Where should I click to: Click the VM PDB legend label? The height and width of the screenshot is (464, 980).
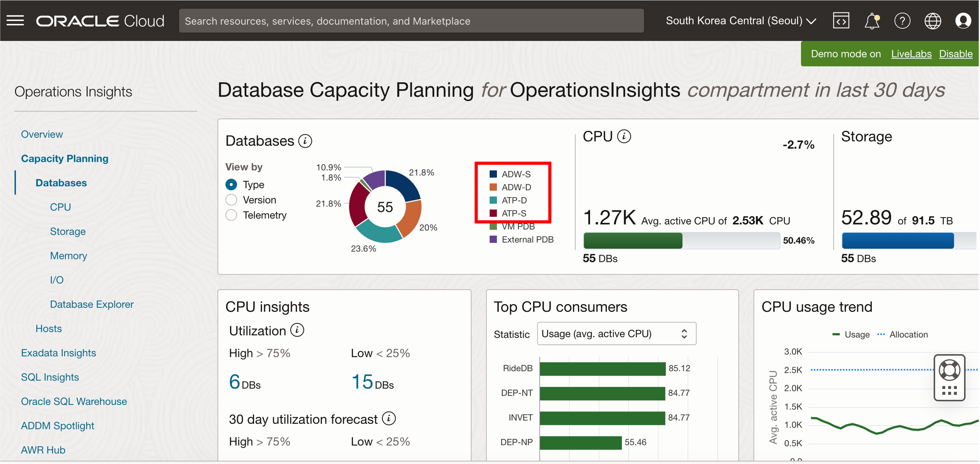(x=518, y=227)
